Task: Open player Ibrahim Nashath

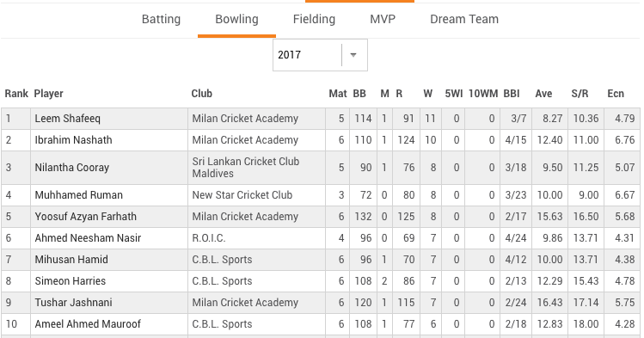Action: coord(73,140)
